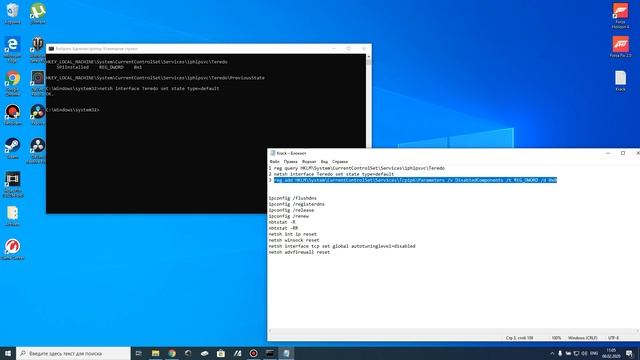The width and height of the screenshot is (640, 360).
Task: Click the 'ipconfig /flushdns' line
Action: 292,198
